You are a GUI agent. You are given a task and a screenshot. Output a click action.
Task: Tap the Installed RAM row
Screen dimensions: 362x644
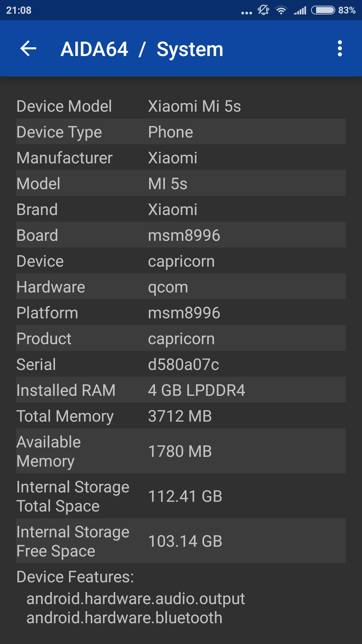point(181,390)
